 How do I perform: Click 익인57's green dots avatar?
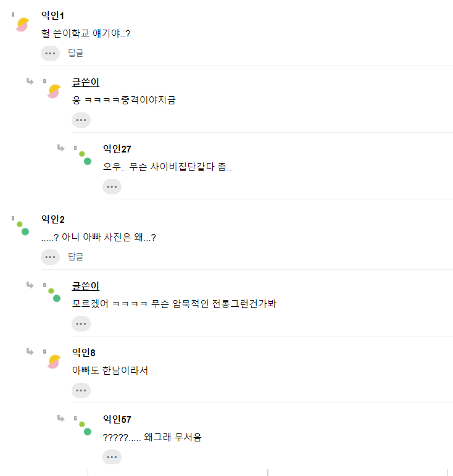click(x=85, y=427)
